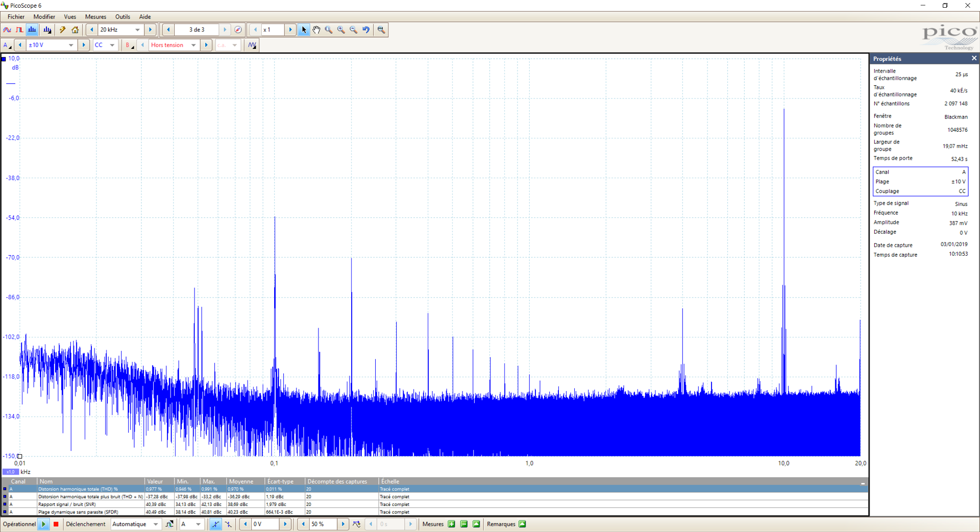Click the auto setup lightning icon
Viewport: 980px width, 532px height.
click(63, 30)
